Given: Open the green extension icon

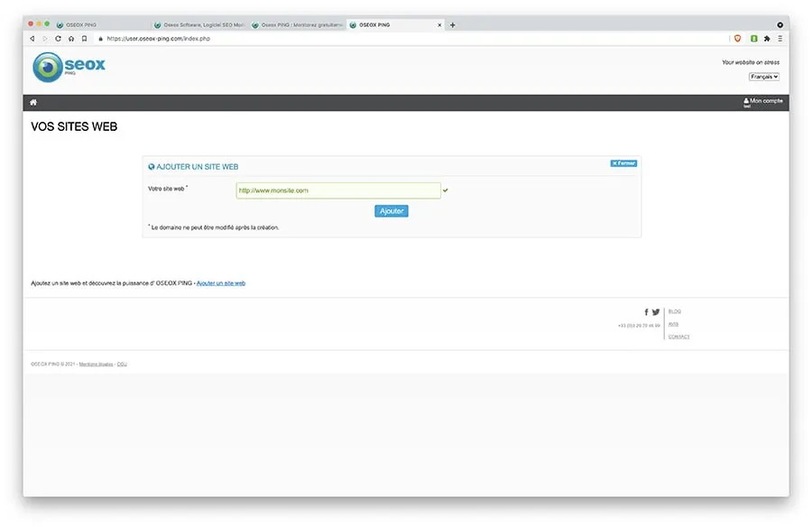Looking at the screenshot, I should pos(754,38).
